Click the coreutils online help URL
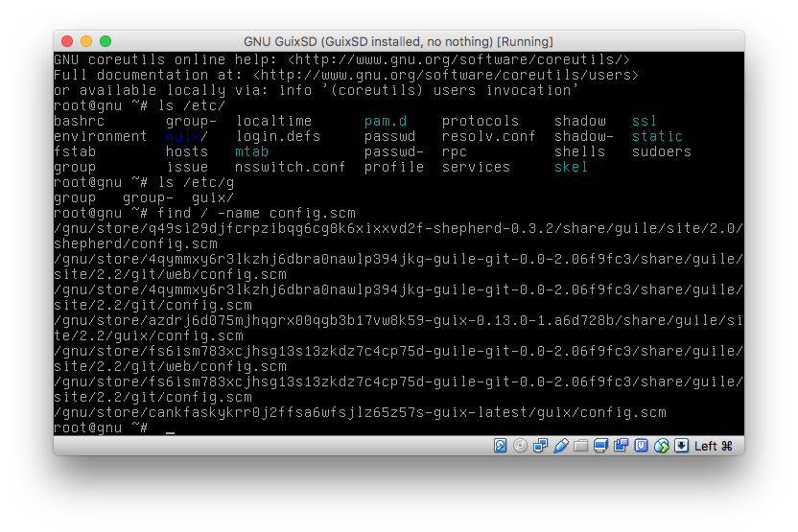The height and width of the screenshot is (532, 798). [459, 59]
